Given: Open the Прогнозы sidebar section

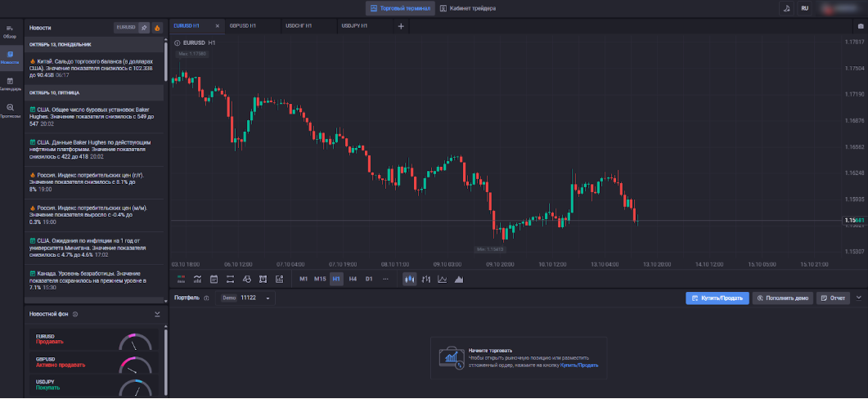Looking at the screenshot, I should [x=10, y=110].
